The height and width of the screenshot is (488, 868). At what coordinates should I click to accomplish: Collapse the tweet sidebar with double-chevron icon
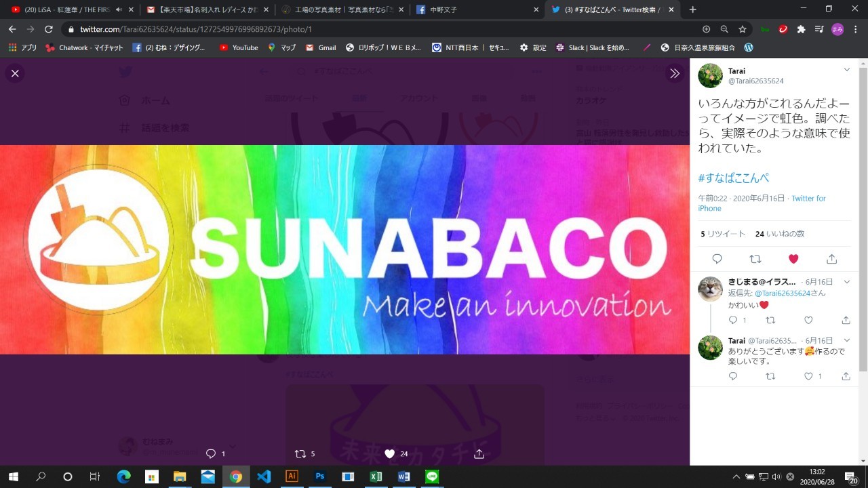pyautogui.click(x=675, y=73)
